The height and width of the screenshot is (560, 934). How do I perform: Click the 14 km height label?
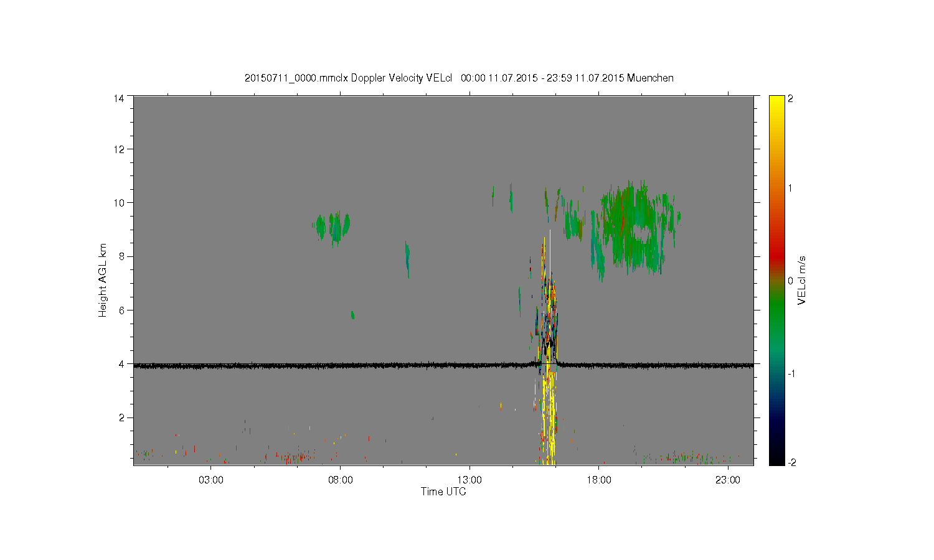(x=119, y=98)
